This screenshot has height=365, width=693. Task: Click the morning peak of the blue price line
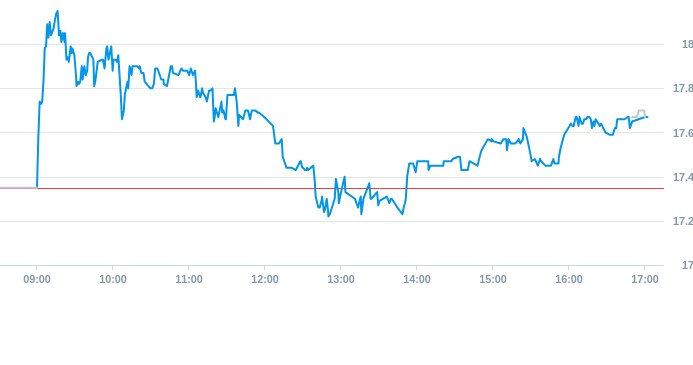(x=57, y=12)
